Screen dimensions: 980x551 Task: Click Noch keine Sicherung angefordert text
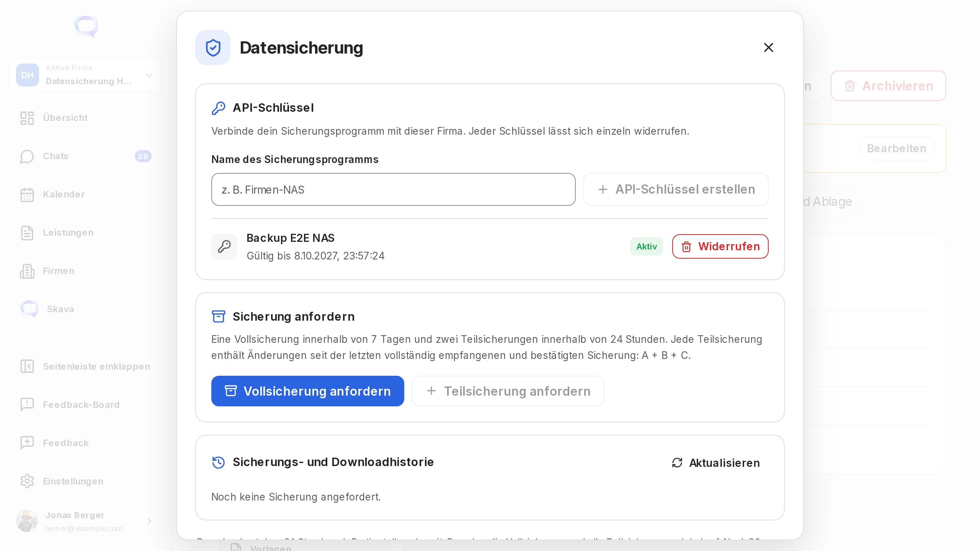click(296, 497)
